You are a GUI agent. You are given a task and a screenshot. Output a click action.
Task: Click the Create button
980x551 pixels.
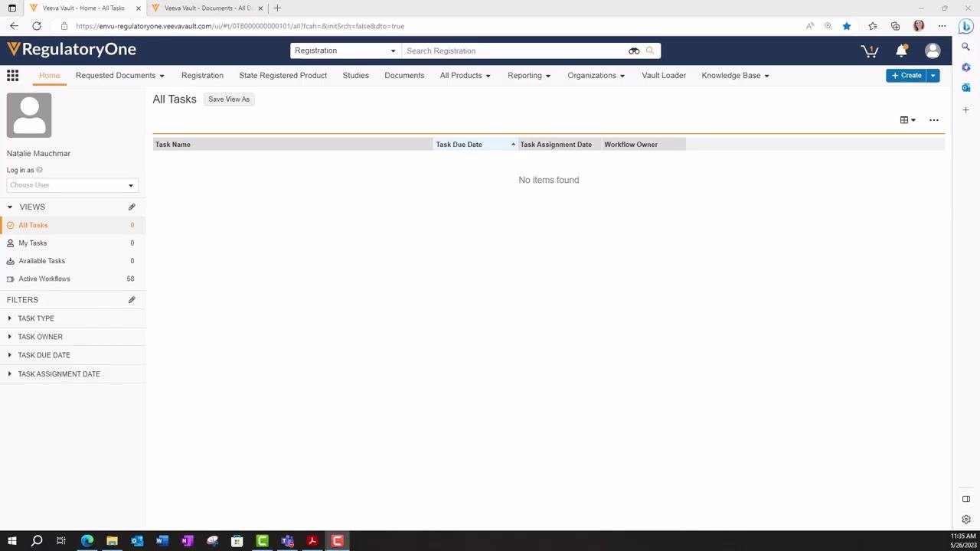tap(906, 76)
